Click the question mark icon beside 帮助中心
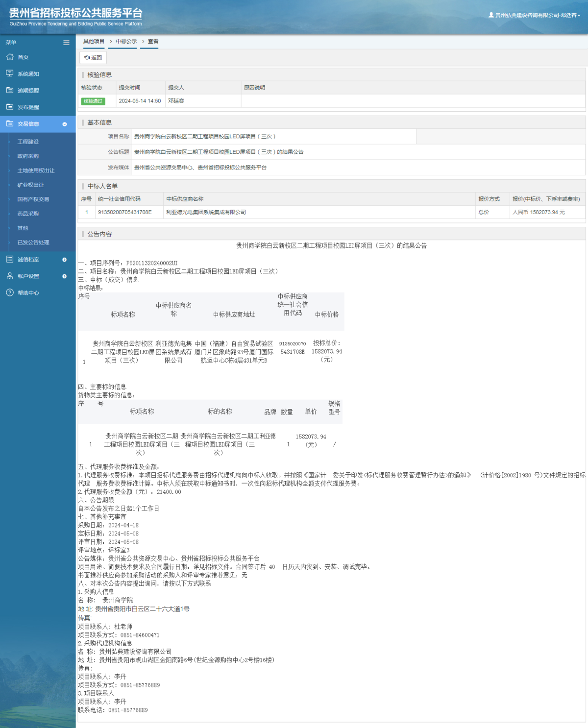588x728 pixels. pyautogui.click(x=10, y=292)
